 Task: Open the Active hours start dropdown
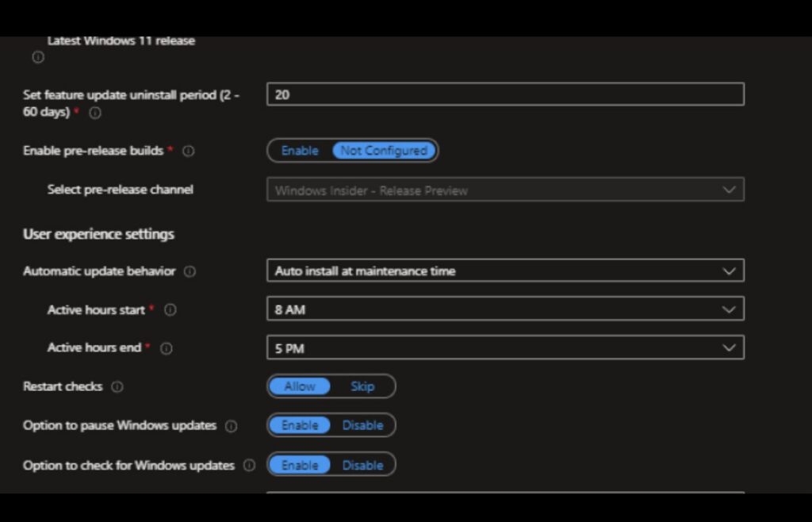pyautogui.click(x=505, y=309)
